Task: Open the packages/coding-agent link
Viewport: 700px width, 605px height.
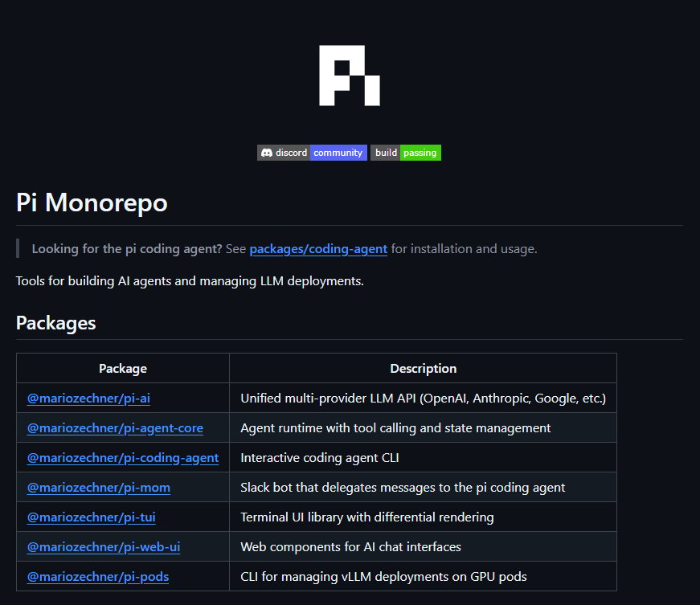Action: click(x=318, y=249)
